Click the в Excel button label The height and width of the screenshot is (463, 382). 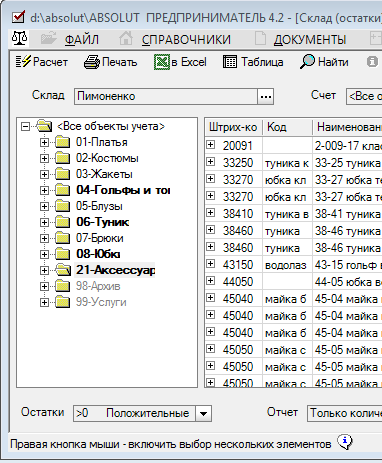(x=189, y=62)
